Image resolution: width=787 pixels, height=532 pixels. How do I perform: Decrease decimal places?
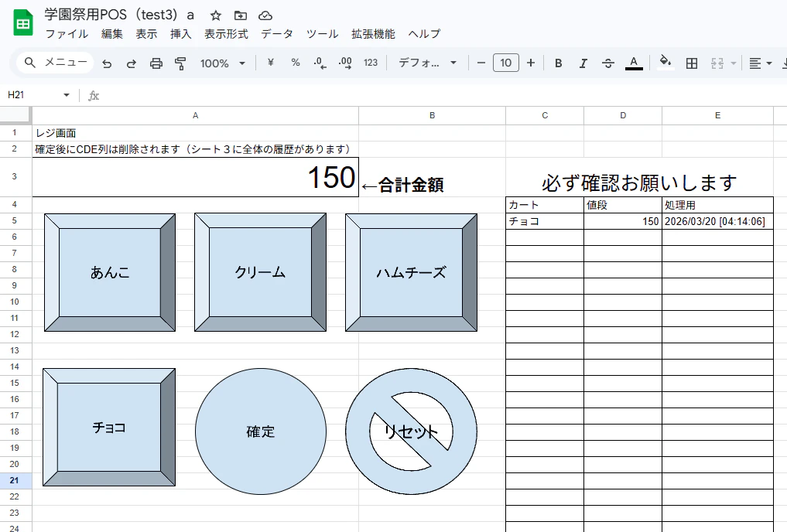pos(320,63)
